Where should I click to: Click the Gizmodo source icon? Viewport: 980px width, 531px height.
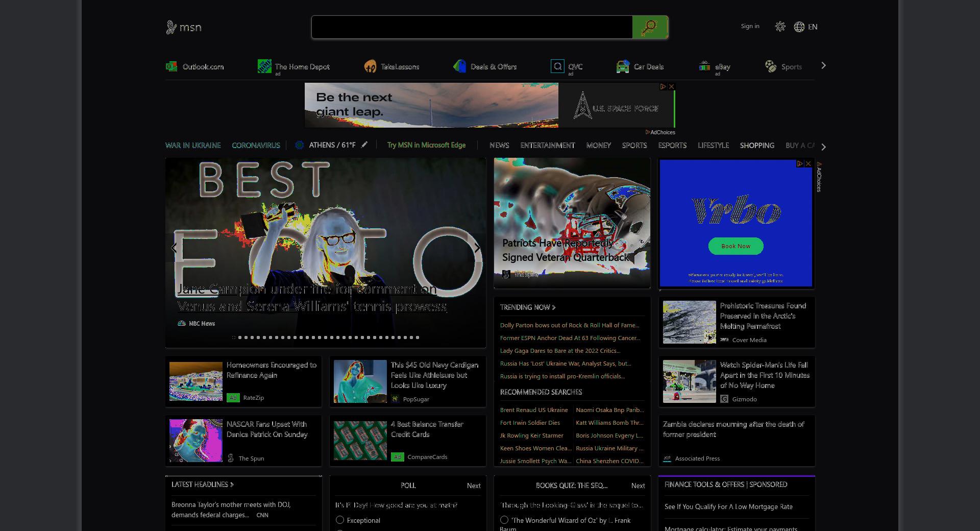click(x=724, y=399)
